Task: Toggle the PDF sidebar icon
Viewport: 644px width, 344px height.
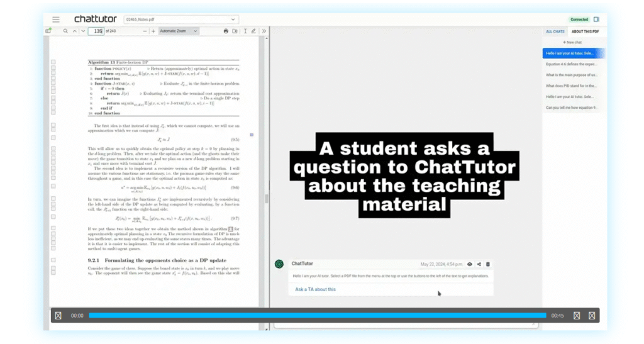Action: click(x=48, y=31)
